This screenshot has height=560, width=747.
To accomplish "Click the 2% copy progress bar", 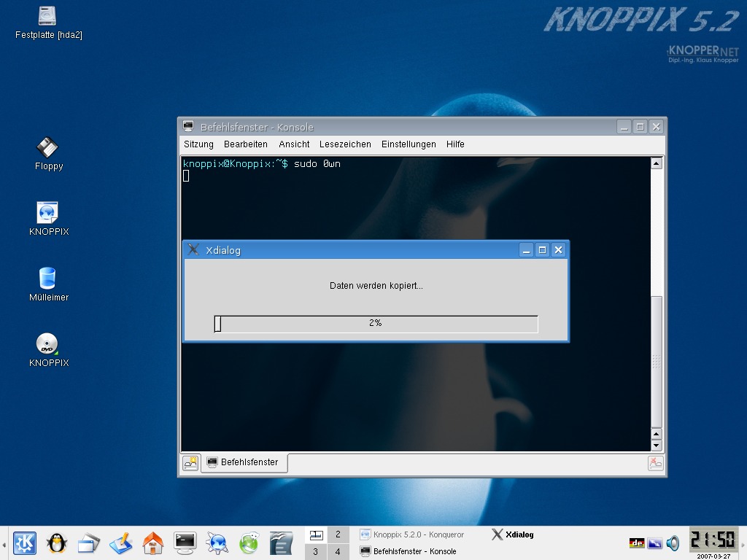I will [x=376, y=324].
